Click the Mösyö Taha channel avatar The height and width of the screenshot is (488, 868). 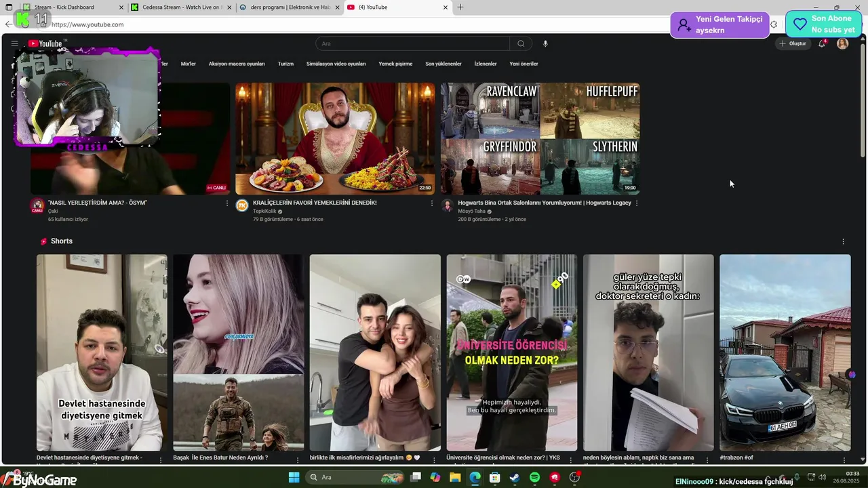coord(447,205)
